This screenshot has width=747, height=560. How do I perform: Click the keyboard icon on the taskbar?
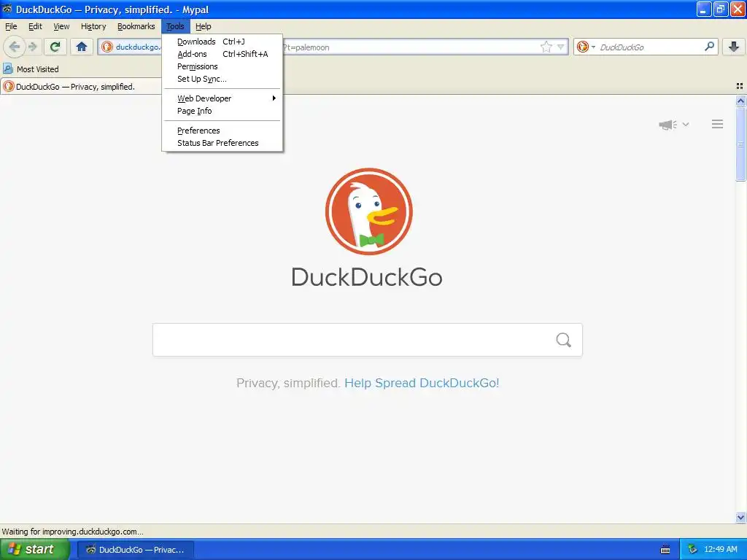pyautogui.click(x=665, y=550)
